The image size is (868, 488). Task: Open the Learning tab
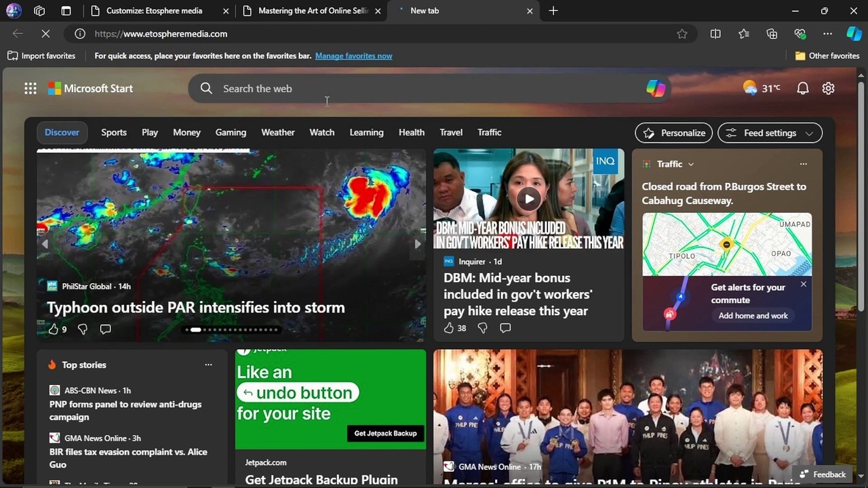(x=367, y=132)
